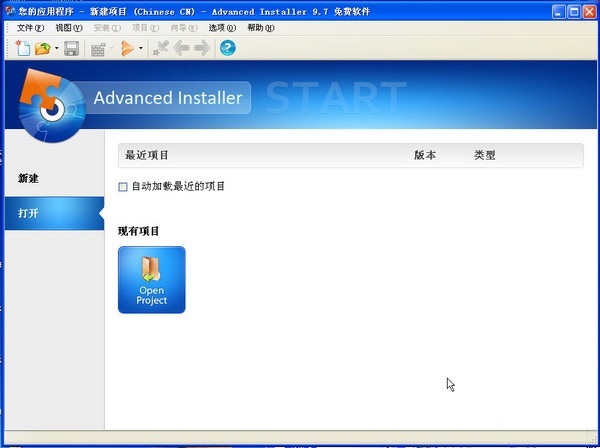Minimize the Advanced Installer window
The image size is (600, 448).
click(x=559, y=12)
